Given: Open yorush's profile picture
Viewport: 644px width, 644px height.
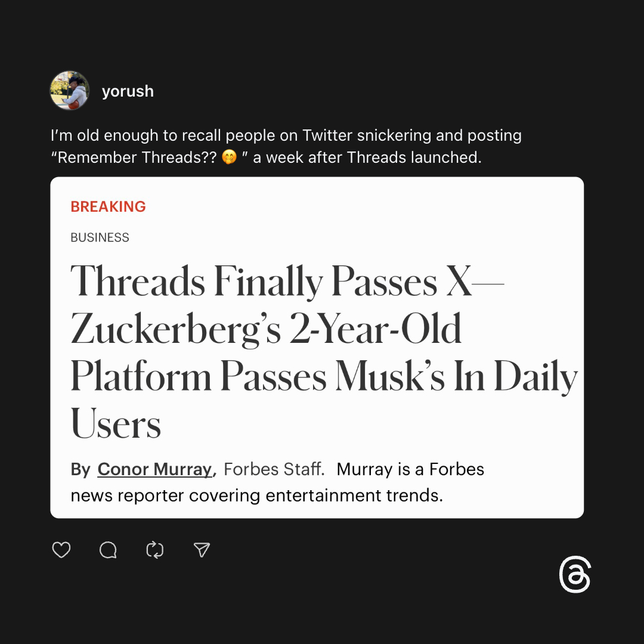Looking at the screenshot, I should point(70,91).
